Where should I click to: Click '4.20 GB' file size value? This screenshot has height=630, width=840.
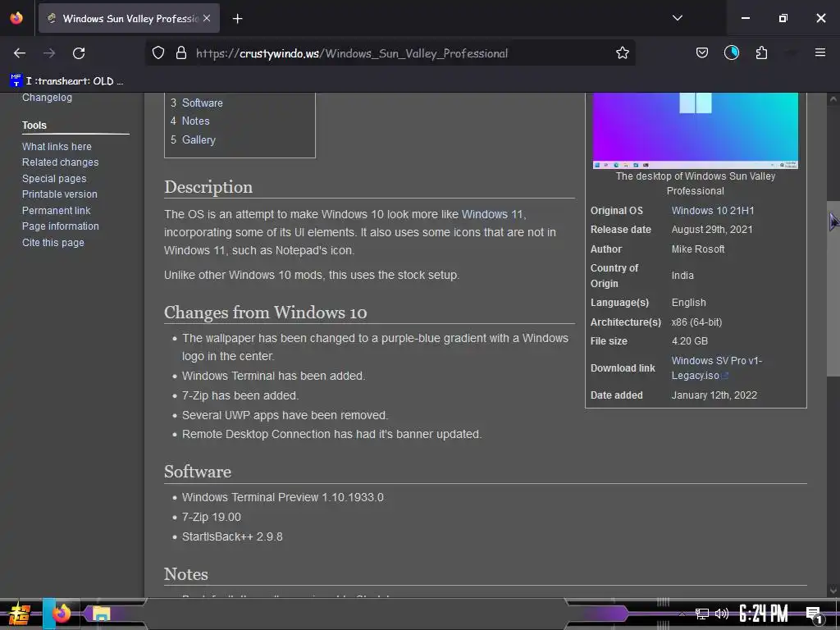(689, 341)
